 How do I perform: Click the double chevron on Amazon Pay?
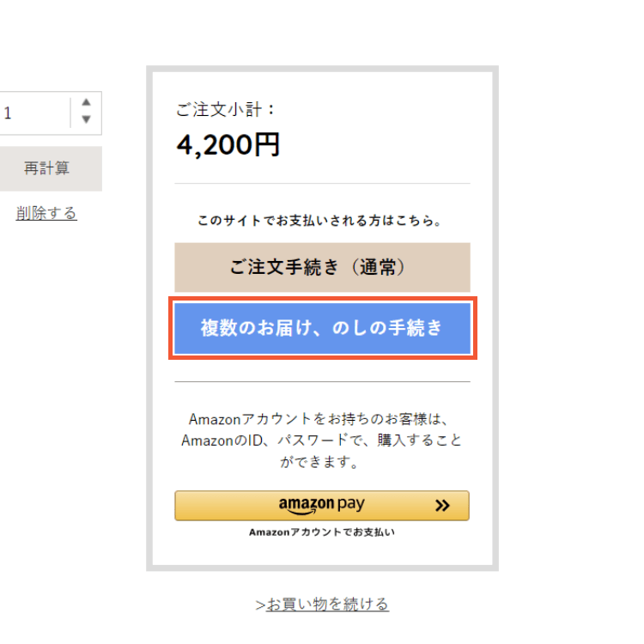(x=442, y=506)
